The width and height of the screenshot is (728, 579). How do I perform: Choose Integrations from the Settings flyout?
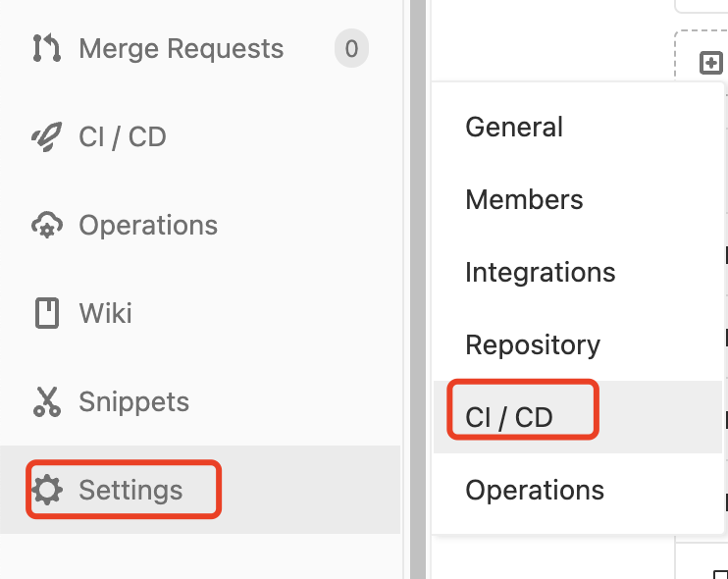click(x=541, y=272)
